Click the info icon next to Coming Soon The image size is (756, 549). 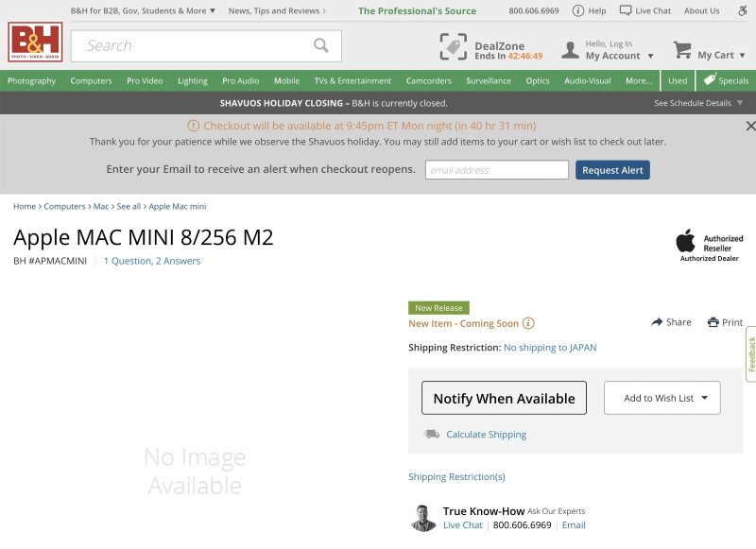click(527, 322)
